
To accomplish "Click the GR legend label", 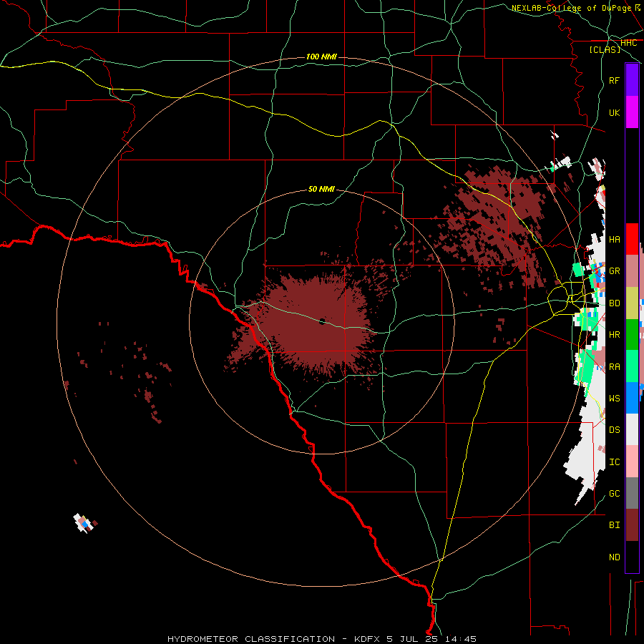I will 614,271.
